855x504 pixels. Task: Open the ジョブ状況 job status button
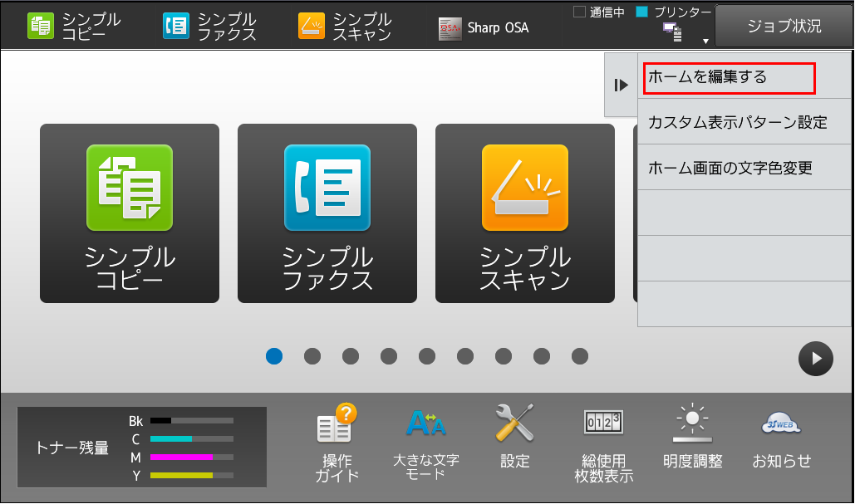pyautogui.click(x=784, y=26)
